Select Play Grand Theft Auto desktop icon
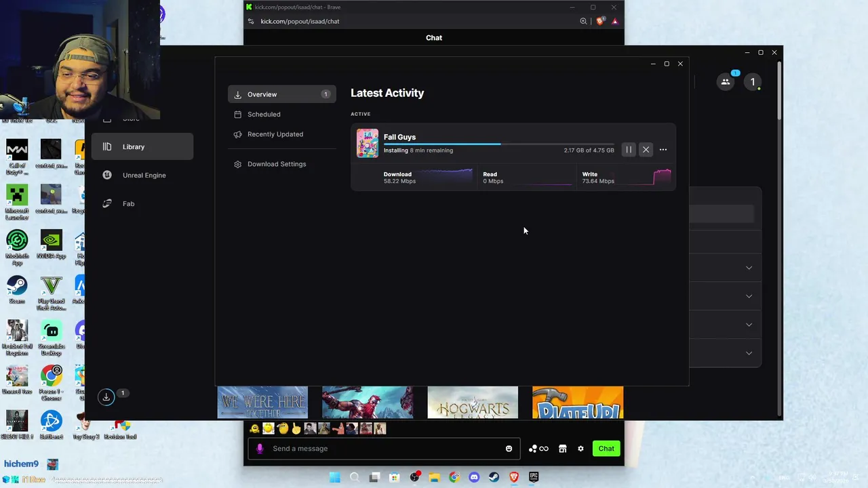 pos(51,293)
